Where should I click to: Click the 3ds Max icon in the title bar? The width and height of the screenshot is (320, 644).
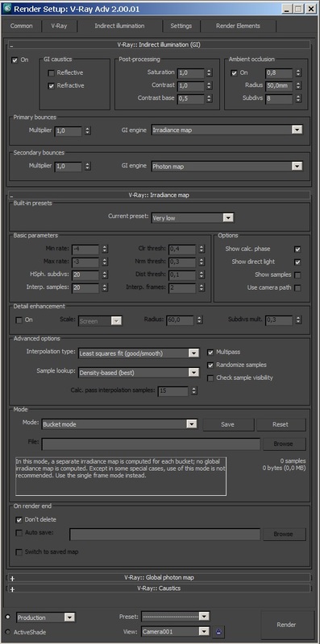(x=7, y=8)
